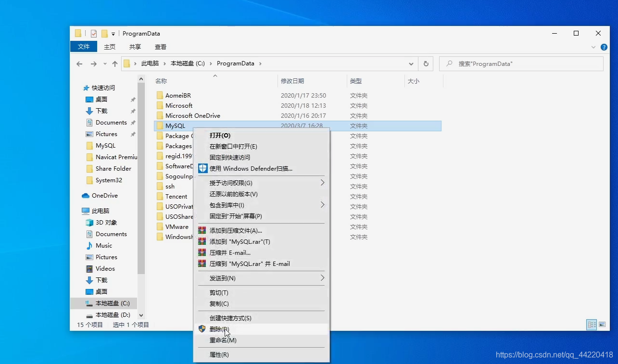Screen dimensions: 618x364
Task: Click the Delete (删除) context menu entry
Action: [x=261, y=329]
